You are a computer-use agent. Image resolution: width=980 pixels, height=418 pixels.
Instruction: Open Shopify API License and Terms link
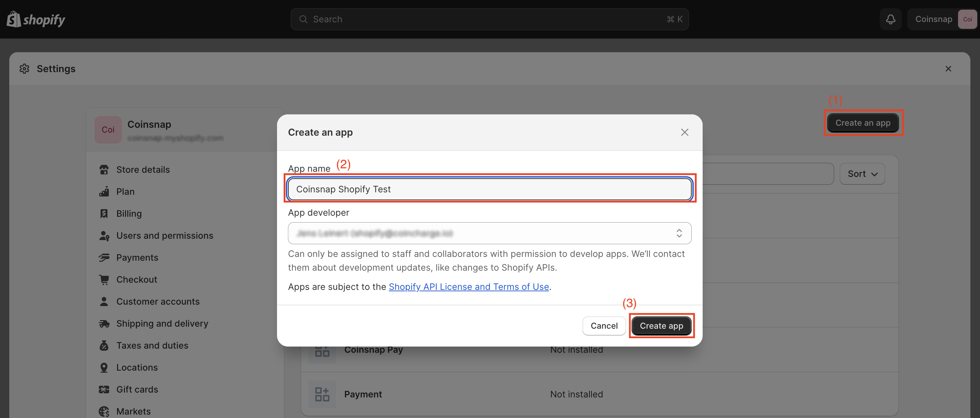(x=468, y=287)
